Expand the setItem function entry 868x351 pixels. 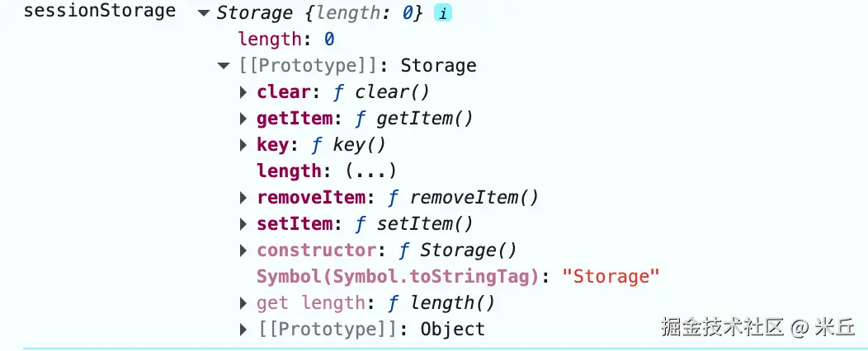point(243,224)
